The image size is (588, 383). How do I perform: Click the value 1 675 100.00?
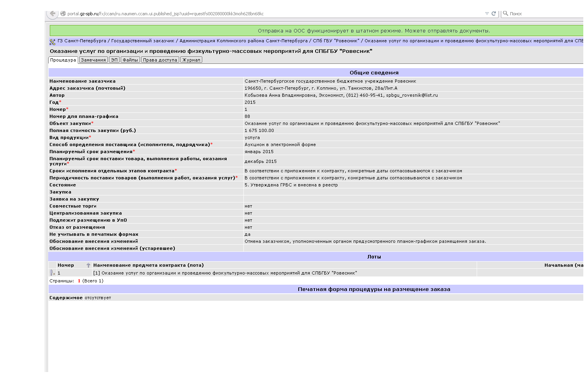259,130
